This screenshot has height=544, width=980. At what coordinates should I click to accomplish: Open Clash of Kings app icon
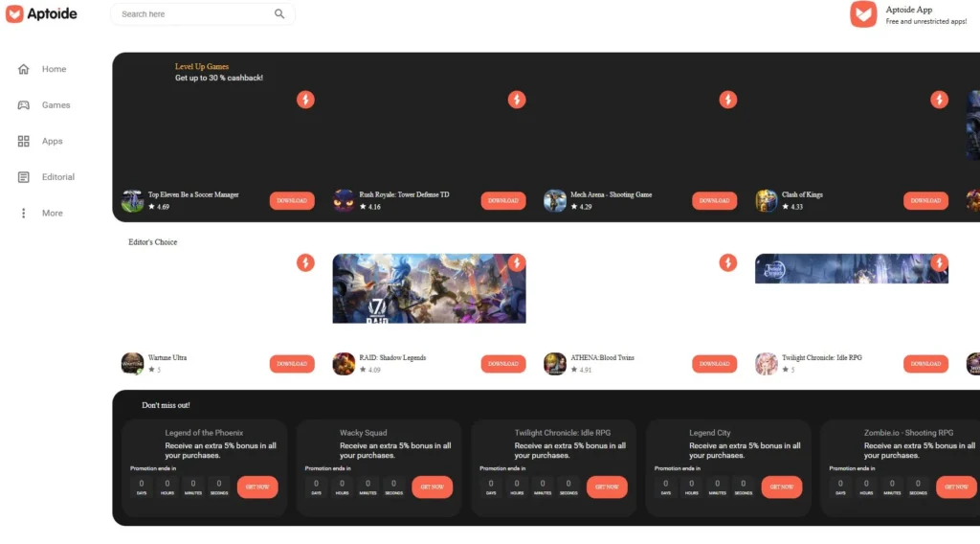(767, 201)
